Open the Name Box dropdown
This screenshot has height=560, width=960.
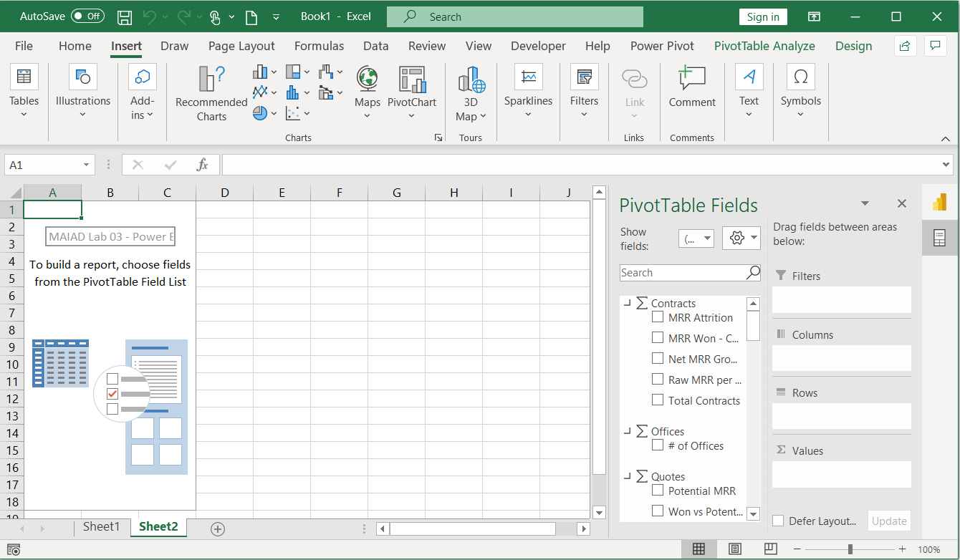coord(87,165)
